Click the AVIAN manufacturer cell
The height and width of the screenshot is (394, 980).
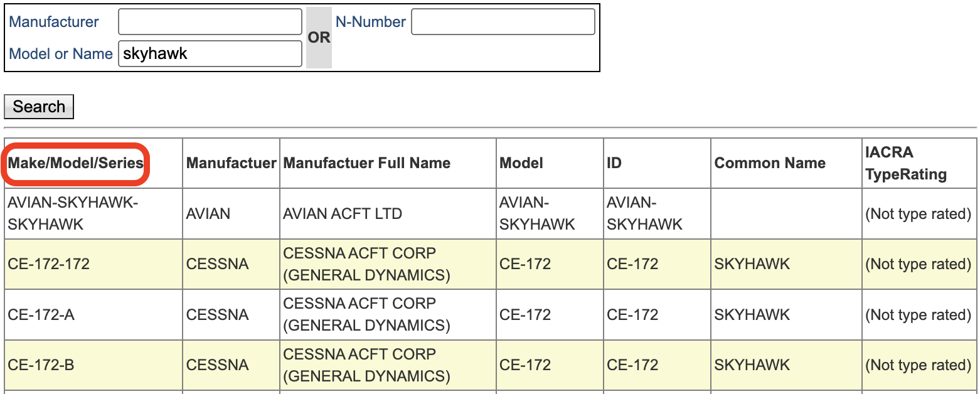208,214
